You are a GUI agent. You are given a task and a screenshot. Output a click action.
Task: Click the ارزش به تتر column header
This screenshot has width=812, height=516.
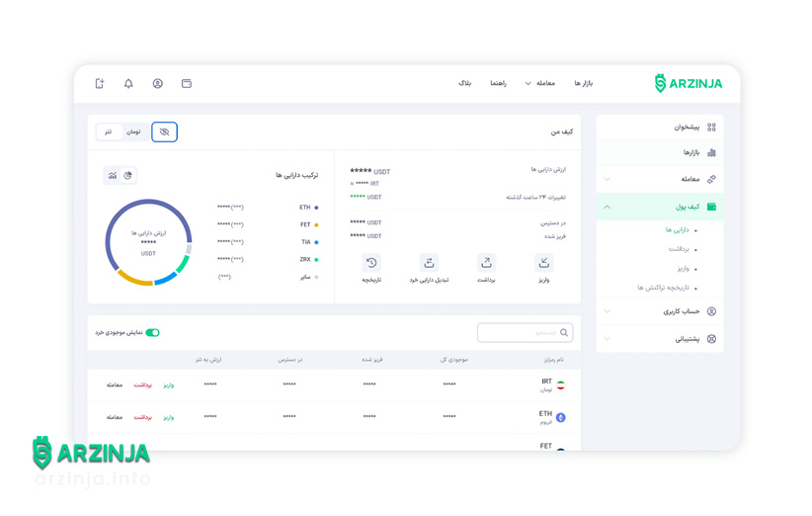click(x=208, y=360)
